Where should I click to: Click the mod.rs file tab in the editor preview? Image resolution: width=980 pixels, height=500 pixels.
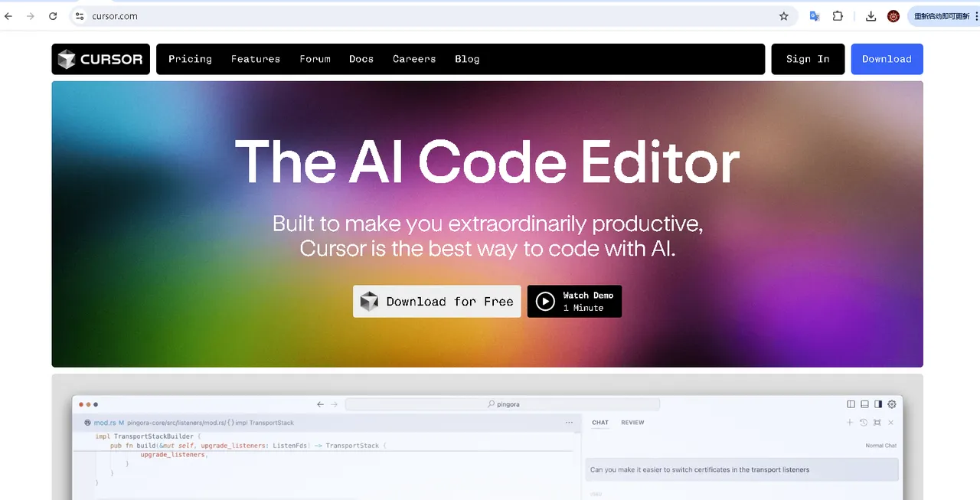click(x=104, y=423)
